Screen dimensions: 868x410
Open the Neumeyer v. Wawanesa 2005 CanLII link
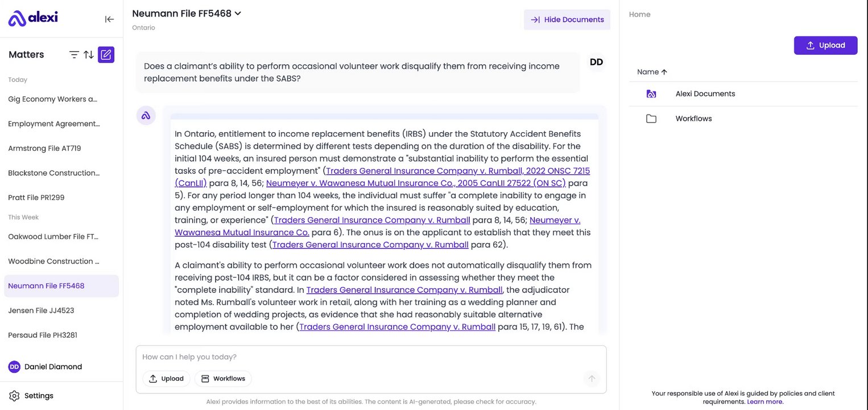point(415,183)
